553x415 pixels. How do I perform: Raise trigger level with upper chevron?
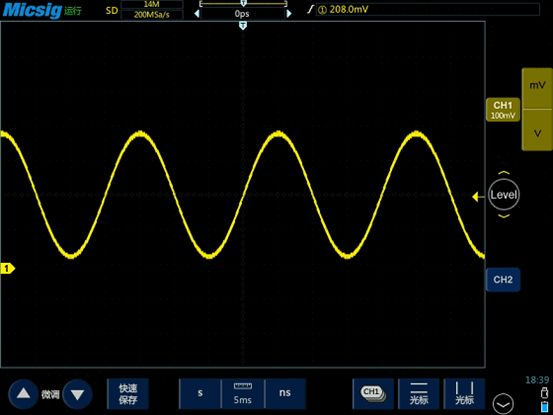[x=504, y=173]
